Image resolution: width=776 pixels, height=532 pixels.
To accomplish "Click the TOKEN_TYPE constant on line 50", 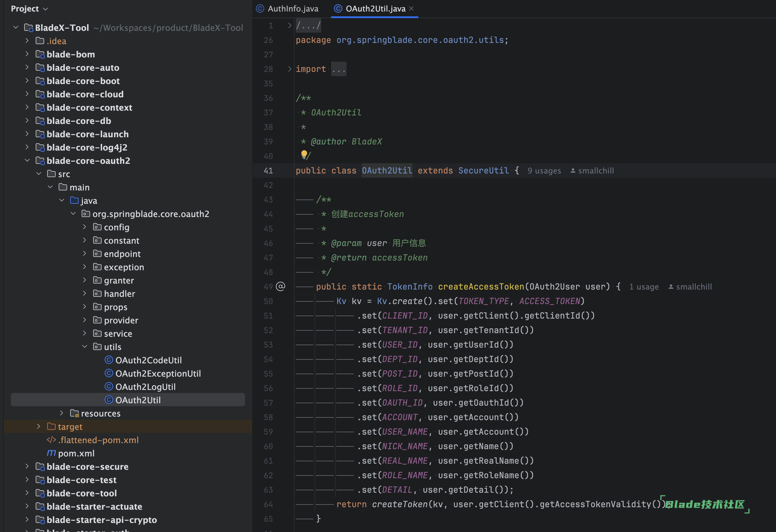I will 484,301.
